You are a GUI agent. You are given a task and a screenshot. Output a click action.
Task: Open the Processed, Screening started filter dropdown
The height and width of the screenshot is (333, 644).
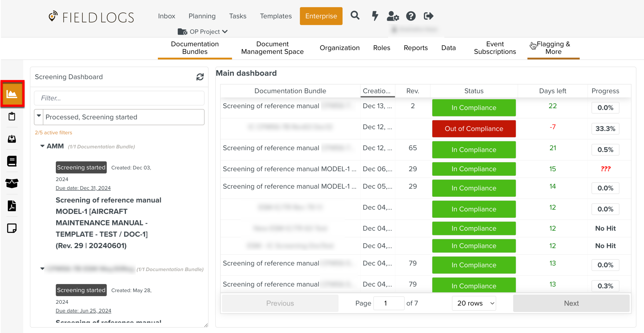click(x=38, y=117)
